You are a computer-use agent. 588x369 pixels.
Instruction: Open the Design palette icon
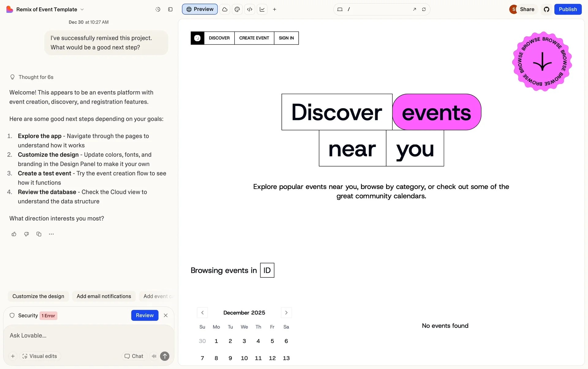pyautogui.click(x=237, y=9)
